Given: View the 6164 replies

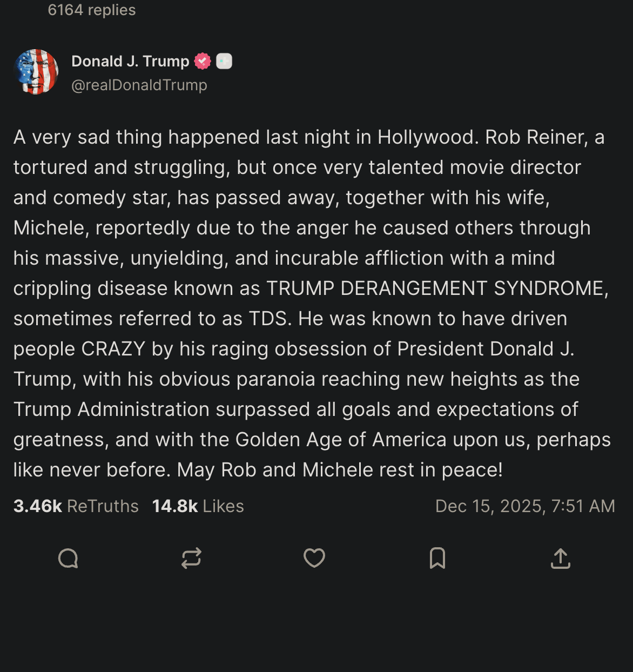Looking at the screenshot, I should coord(92,10).
